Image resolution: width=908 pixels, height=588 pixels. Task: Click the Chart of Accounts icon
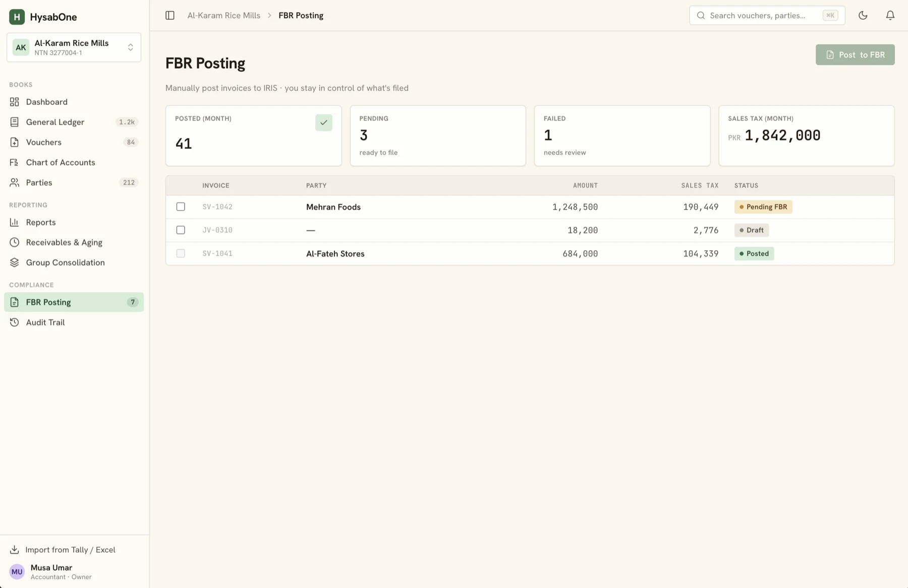tap(15, 162)
